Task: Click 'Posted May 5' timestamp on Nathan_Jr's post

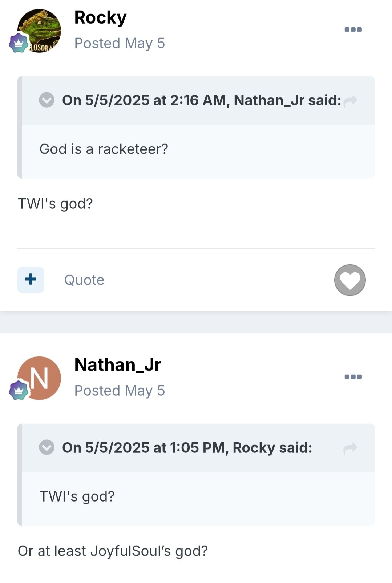Action: [x=120, y=391]
